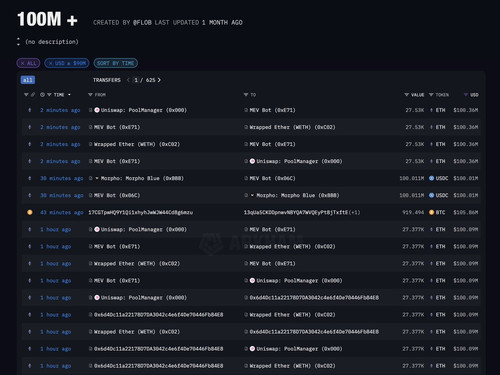The image size is (500, 375).
Task: Copy the Morpho Blue sender address icon
Action: [x=90, y=178]
